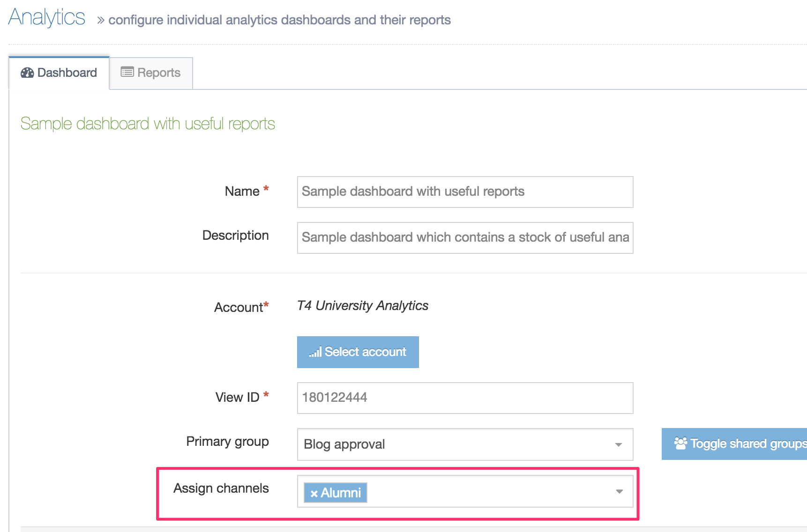Focus the Name input field

465,192
